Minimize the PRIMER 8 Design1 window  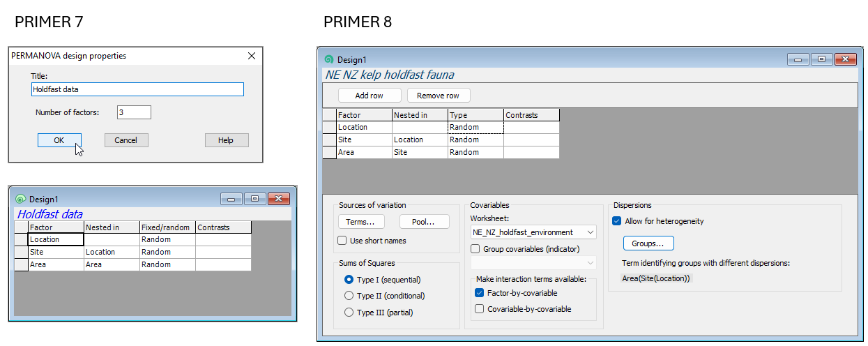[x=798, y=59]
